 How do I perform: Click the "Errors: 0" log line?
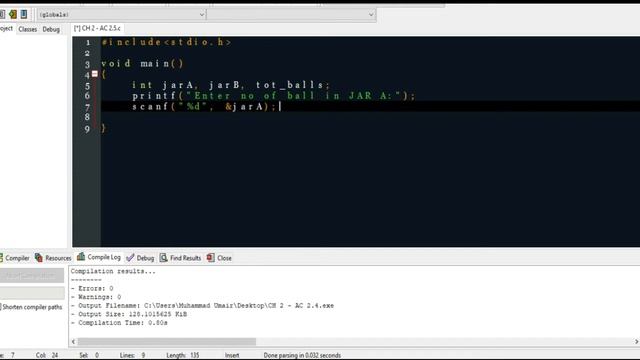point(92,289)
